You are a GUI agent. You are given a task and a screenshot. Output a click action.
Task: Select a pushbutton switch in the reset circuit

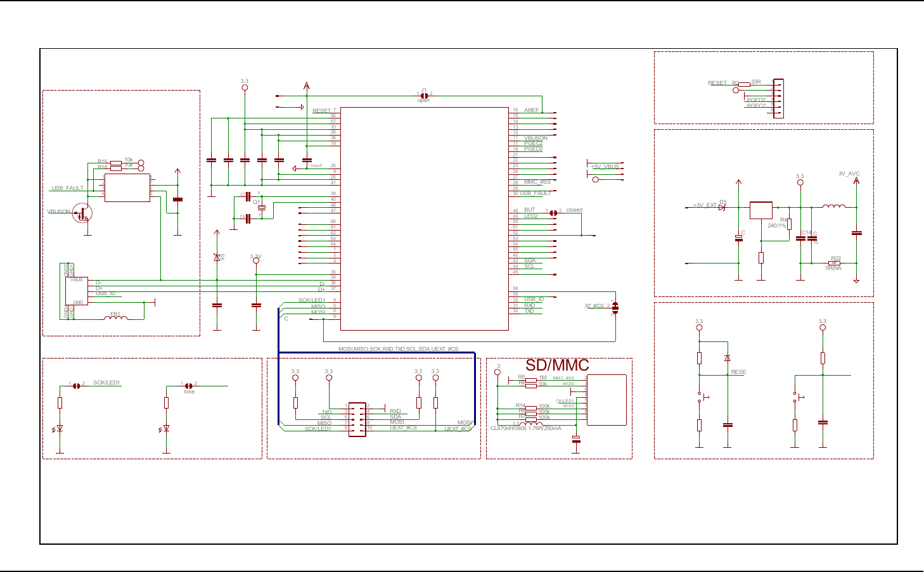tap(700, 397)
